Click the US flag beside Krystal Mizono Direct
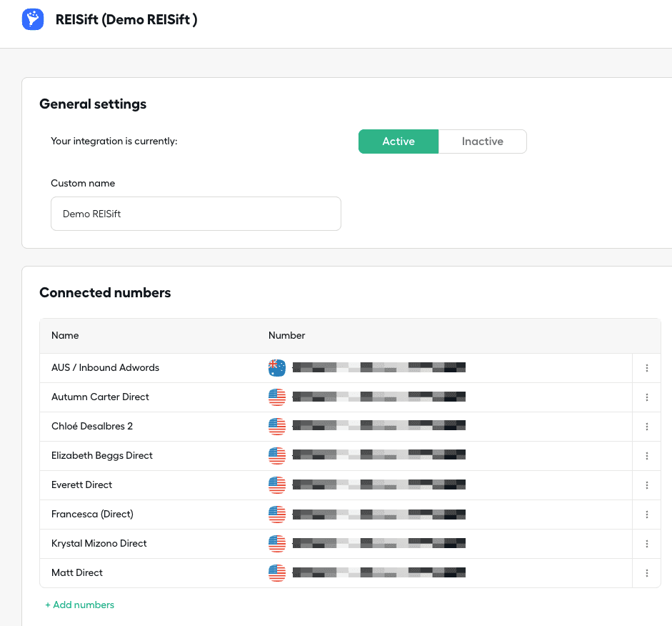 [x=277, y=544]
